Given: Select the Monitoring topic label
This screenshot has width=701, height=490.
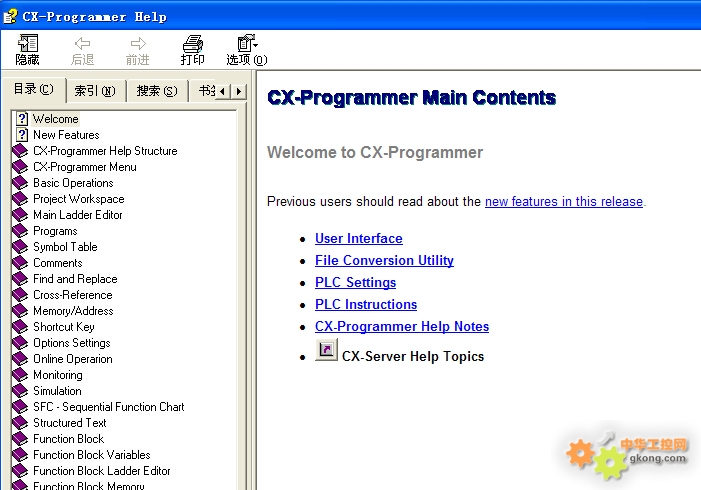Looking at the screenshot, I should 58,375.
